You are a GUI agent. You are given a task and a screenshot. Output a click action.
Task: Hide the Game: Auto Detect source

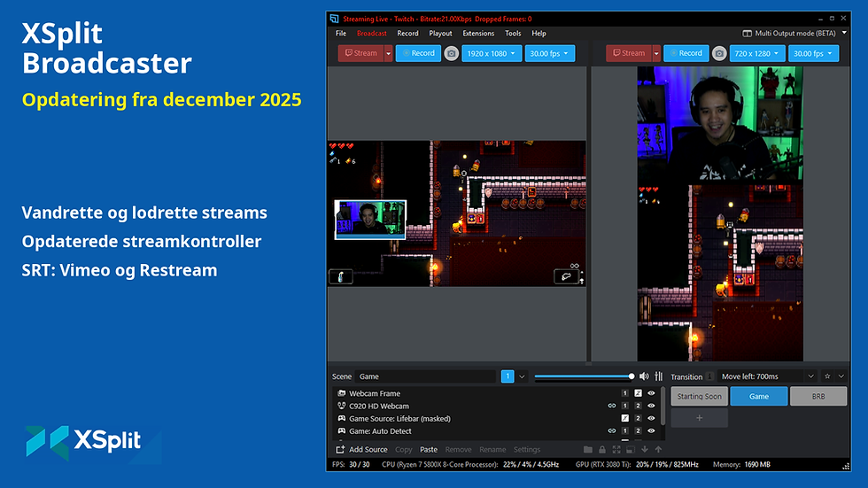[x=651, y=431]
